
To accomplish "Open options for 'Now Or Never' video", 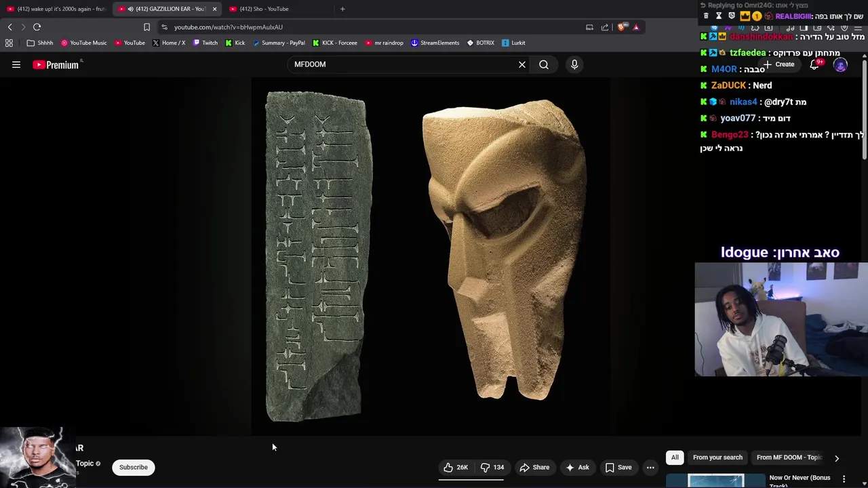I will point(844,479).
